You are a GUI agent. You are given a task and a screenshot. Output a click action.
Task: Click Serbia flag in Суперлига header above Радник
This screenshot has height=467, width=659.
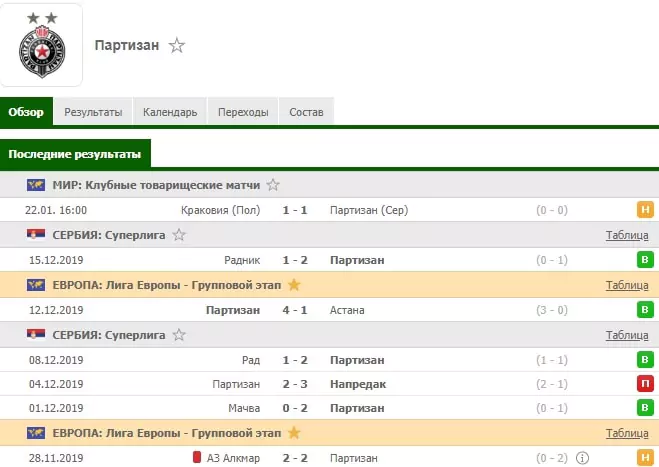coord(36,235)
